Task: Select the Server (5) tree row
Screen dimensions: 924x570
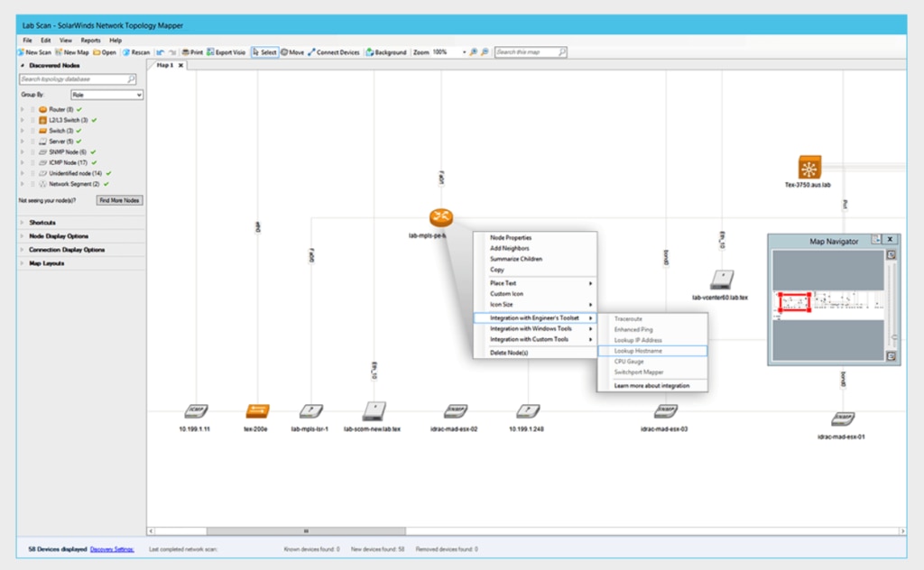Action: pos(60,142)
